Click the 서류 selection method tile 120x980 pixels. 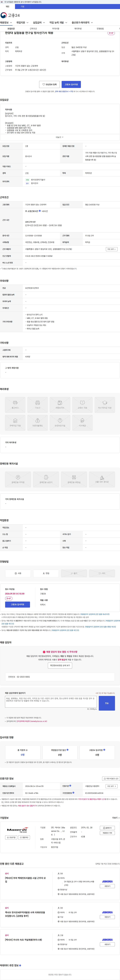pyautogui.click(x=18, y=573)
